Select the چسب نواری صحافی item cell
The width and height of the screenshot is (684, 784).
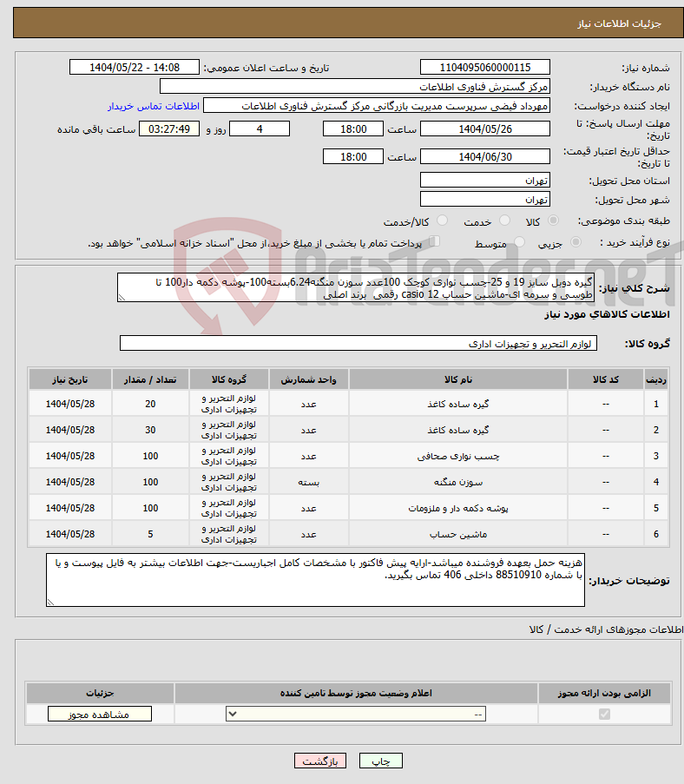[458, 456]
